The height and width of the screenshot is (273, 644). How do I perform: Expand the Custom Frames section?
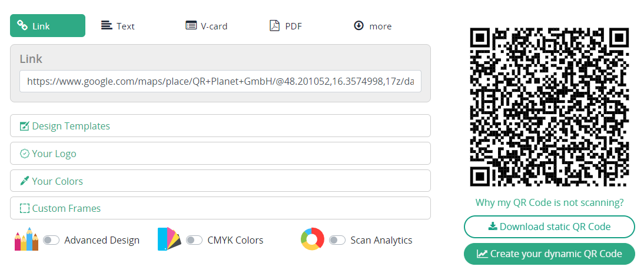(220, 208)
